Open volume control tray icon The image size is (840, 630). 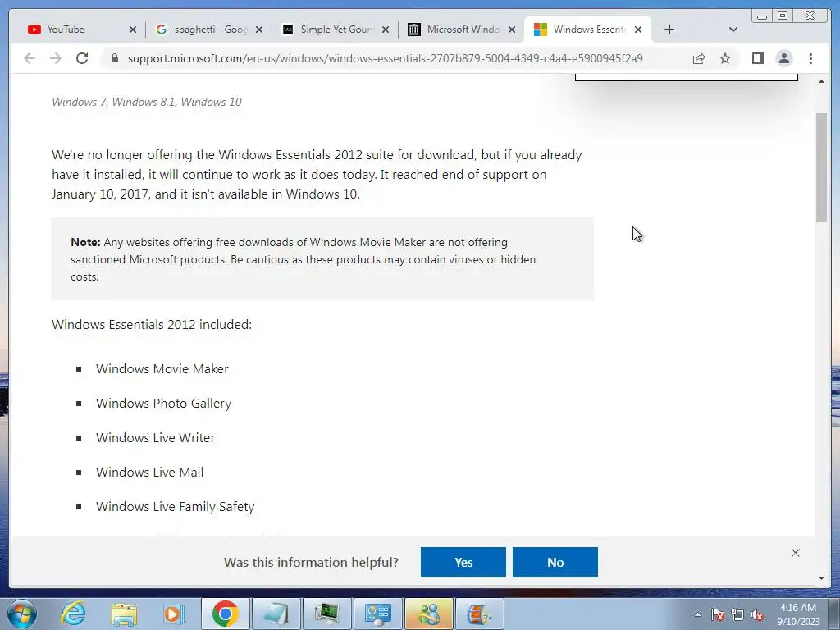[x=757, y=614]
